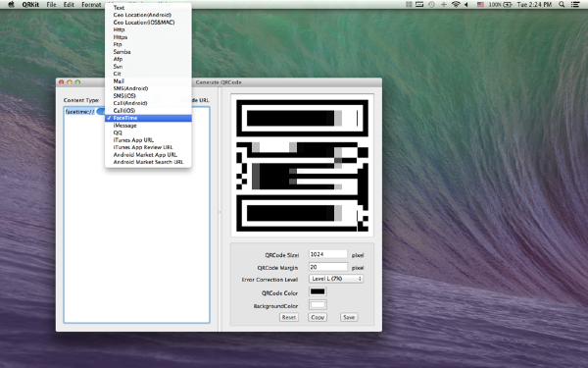Image resolution: width=588 pixels, height=368 pixels.
Task: Open the Notification Center list icon
Action: tap(575, 5)
